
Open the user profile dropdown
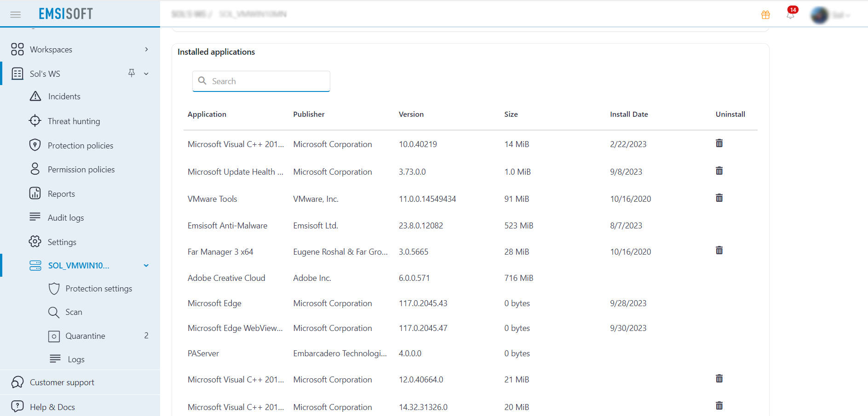[x=830, y=14]
